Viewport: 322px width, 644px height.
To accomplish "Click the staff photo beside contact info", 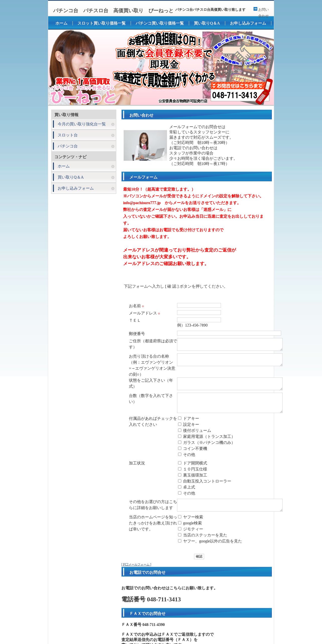I will [145, 145].
